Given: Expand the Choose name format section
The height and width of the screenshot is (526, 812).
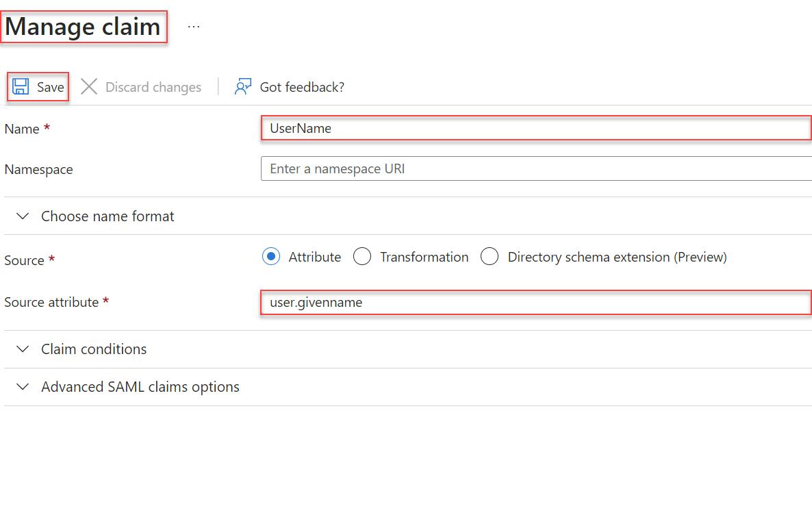Looking at the screenshot, I should tap(107, 216).
